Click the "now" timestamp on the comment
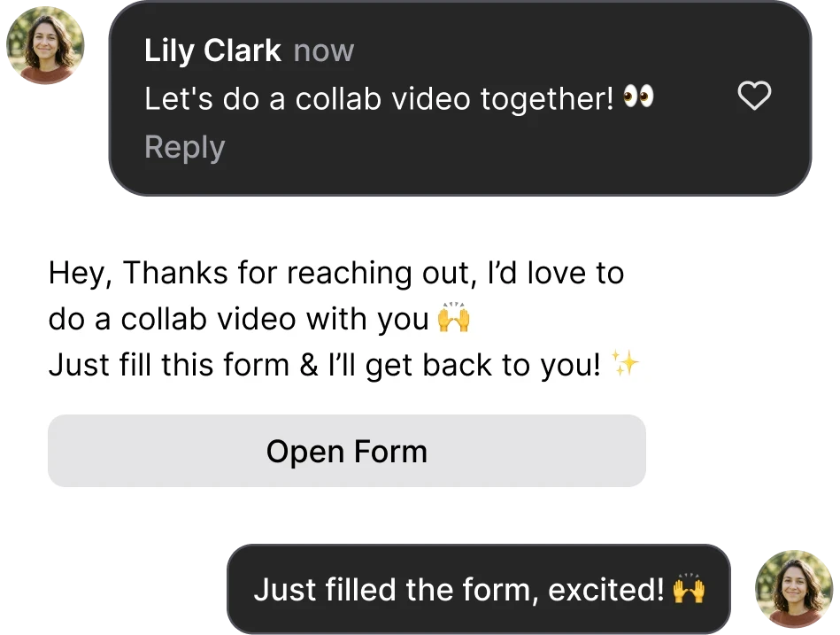The height and width of the screenshot is (635, 840). click(324, 51)
